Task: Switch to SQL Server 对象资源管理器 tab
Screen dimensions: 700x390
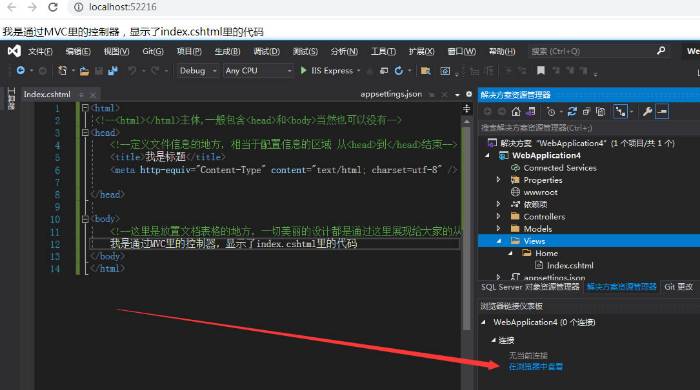Action: (530, 287)
